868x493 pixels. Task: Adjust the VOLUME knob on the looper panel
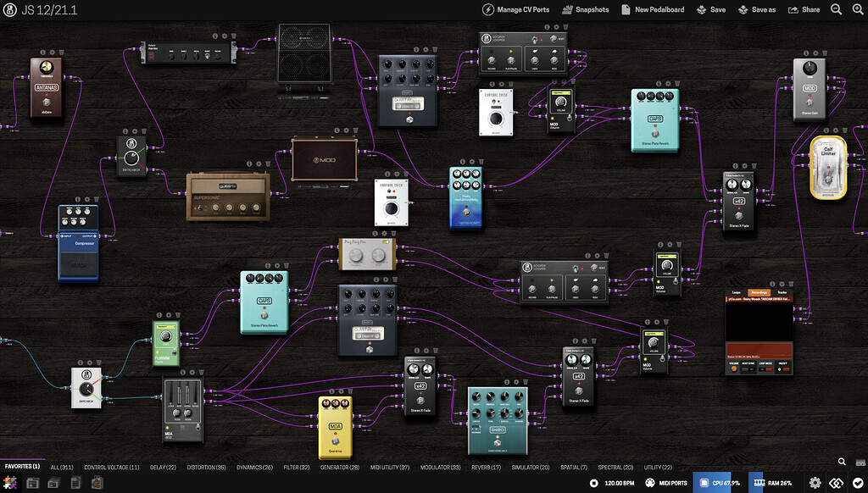tap(734, 368)
